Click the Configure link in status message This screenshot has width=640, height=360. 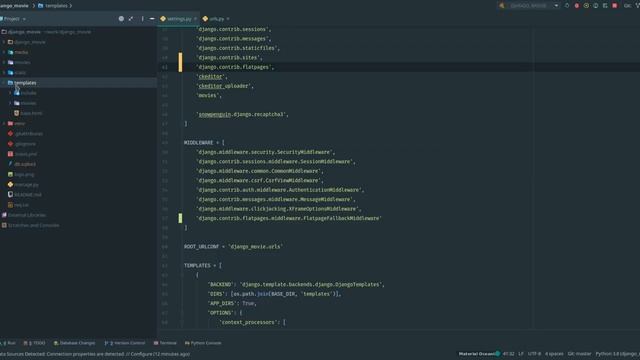click(141, 354)
